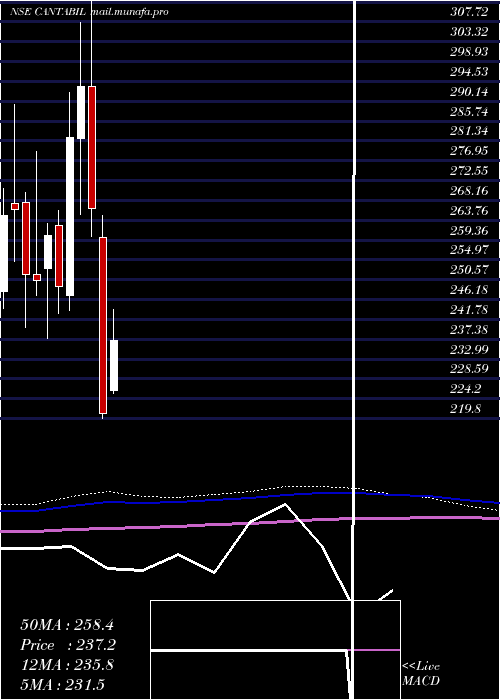The width and height of the screenshot is (500, 700).
Task: Click the 12MA : 235.8 readout
Action: [x=67, y=665]
